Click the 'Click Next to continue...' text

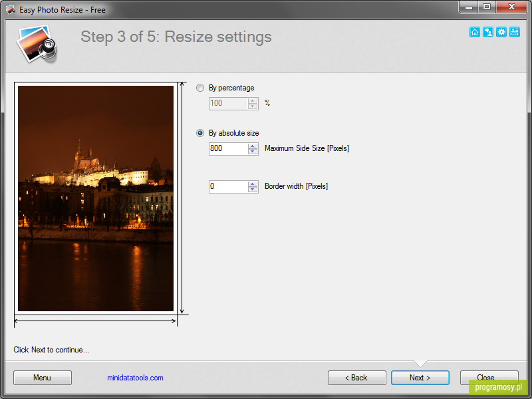pyautogui.click(x=51, y=350)
